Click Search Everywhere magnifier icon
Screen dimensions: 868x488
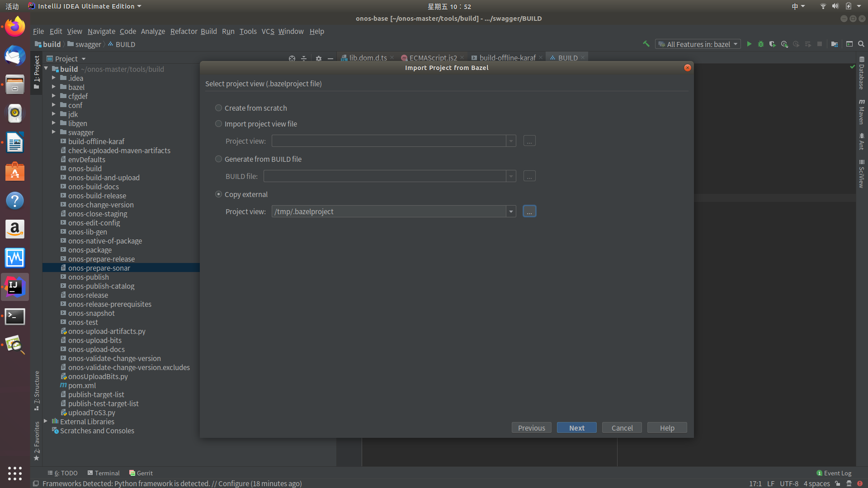(861, 44)
